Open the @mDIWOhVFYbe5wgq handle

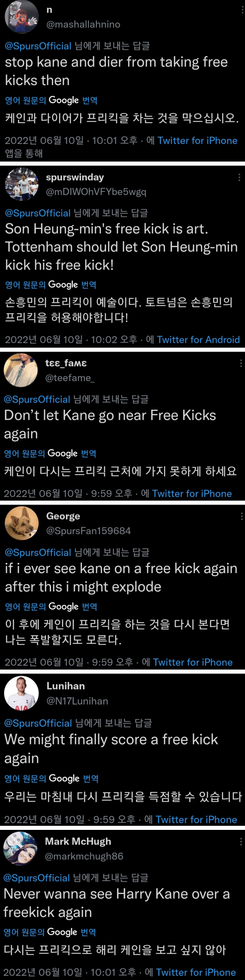pyautogui.click(x=96, y=192)
